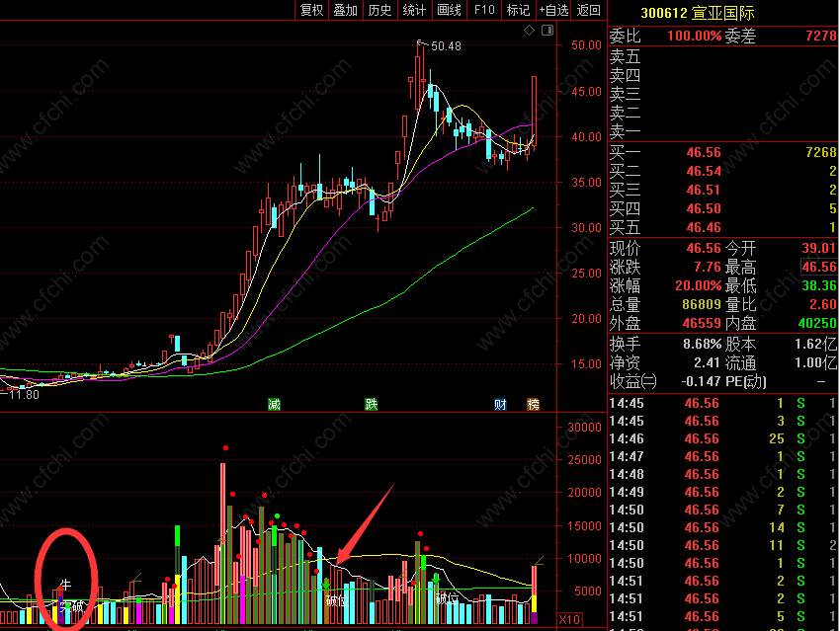This screenshot has width=840, height=631.
Task: Click the 14:46 tick trade row
Action: click(723, 438)
